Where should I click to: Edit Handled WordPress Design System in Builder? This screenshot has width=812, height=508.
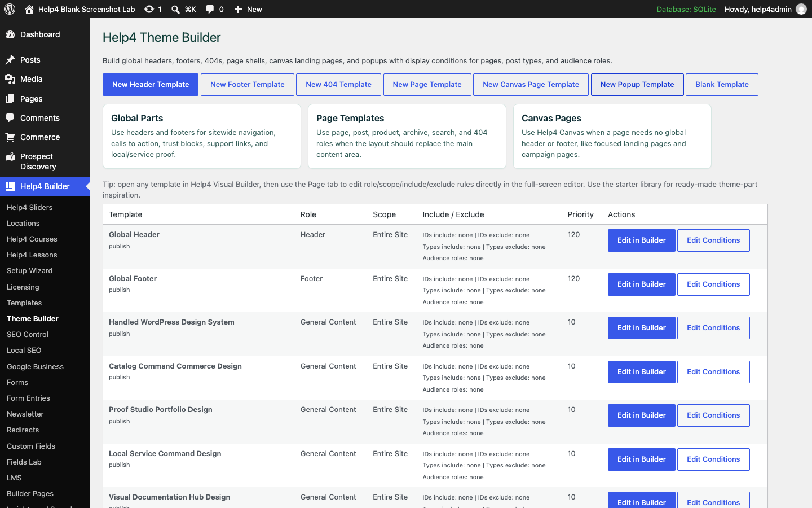pyautogui.click(x=642, y=328)
